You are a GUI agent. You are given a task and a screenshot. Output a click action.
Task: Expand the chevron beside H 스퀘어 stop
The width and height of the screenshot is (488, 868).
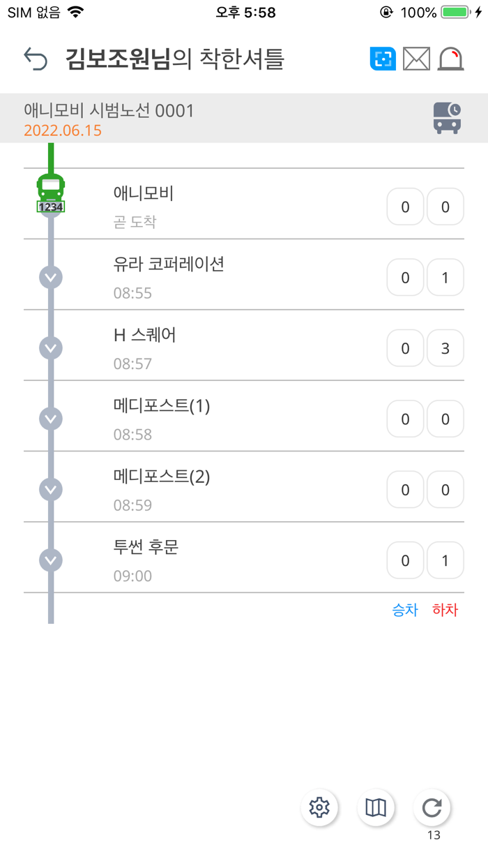tap(49, 347)
